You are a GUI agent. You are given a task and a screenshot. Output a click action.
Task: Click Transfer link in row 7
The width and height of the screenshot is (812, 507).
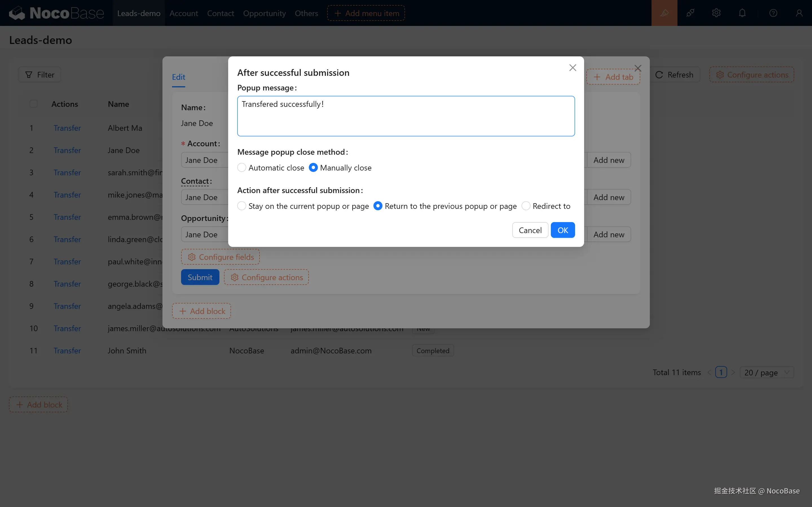67,261
